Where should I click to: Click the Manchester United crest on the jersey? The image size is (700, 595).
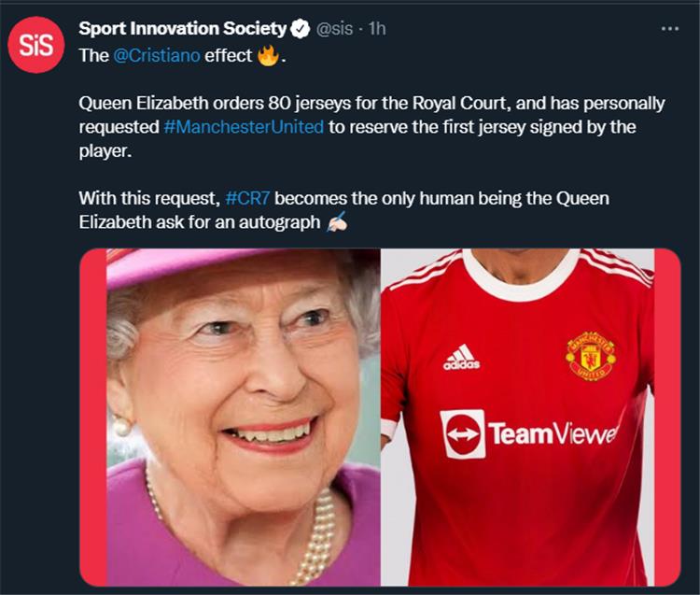click(590, 354)
